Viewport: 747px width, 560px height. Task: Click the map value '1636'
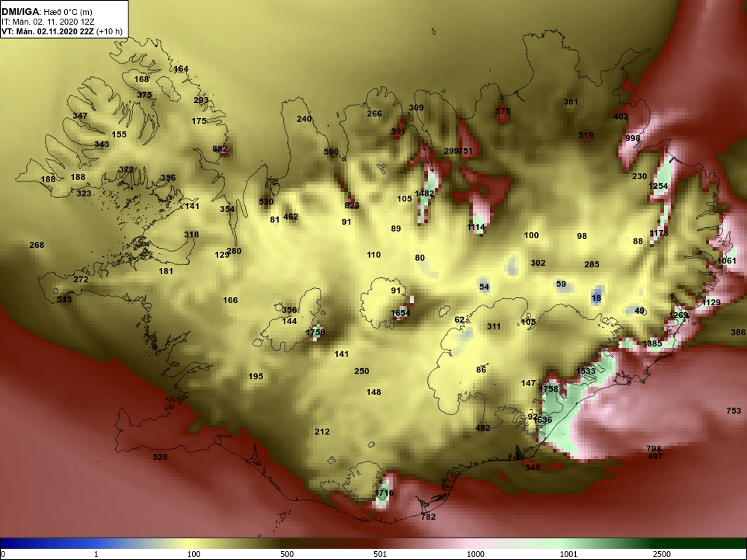pos(543,420)
